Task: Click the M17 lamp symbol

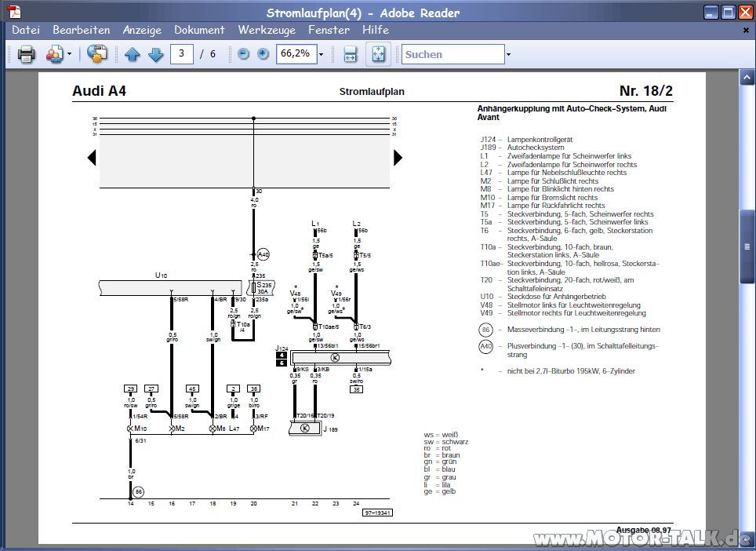Action: click(x=253, y=429)
